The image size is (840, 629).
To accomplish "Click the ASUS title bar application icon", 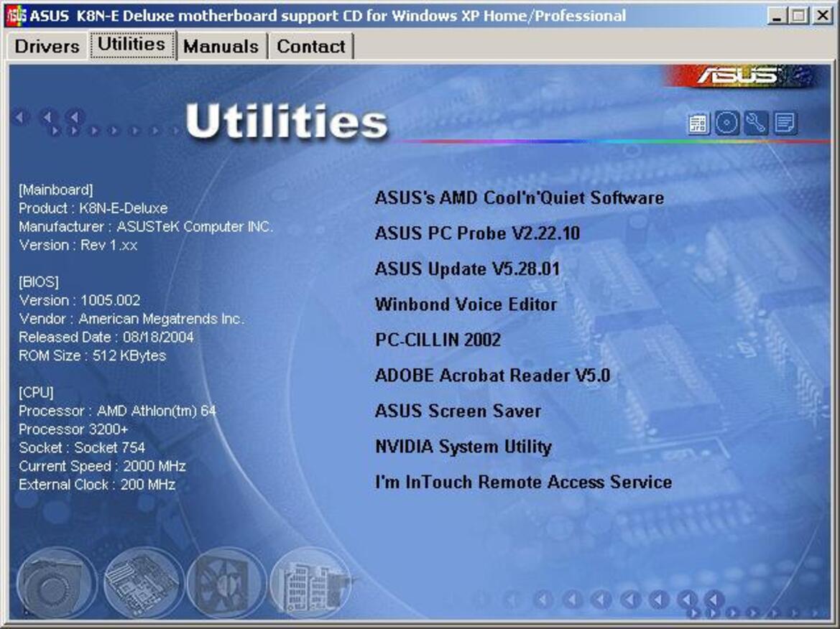I will pos(16,16).
